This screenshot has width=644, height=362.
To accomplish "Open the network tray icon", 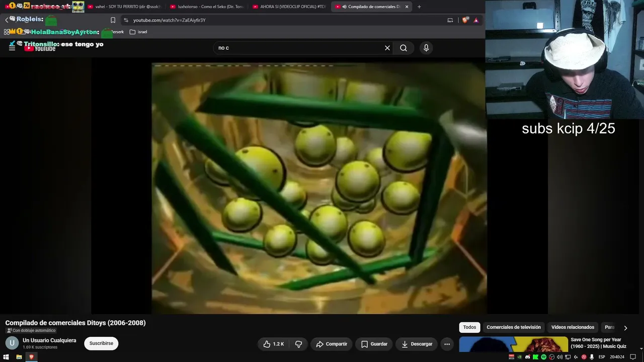I will pos(568,357).
